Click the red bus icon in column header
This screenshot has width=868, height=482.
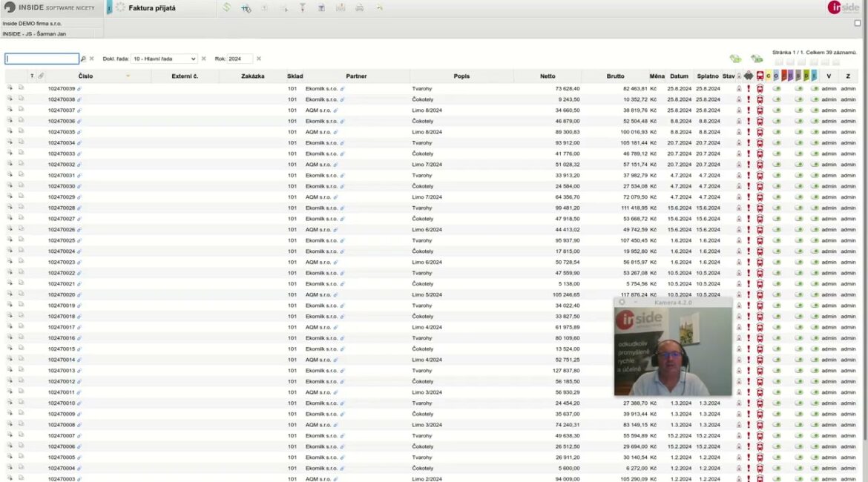point(760,76)
